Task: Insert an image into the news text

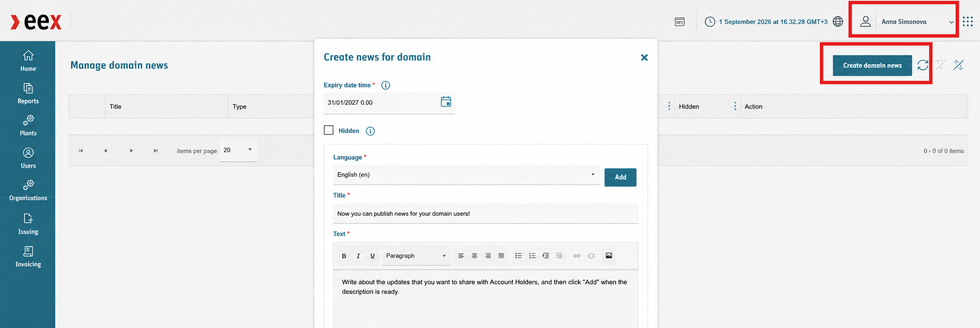Action: (x=609, y=256)
